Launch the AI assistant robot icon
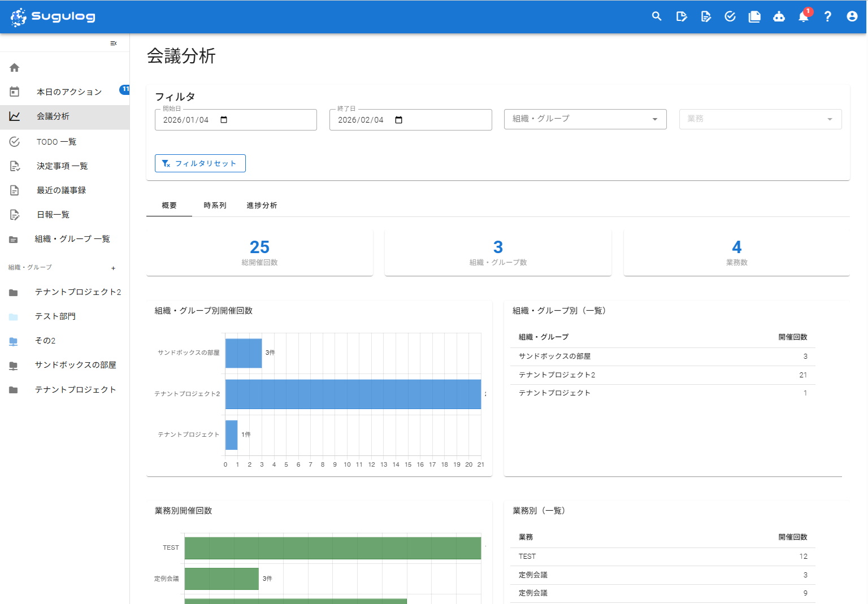This screenshot has height=604, width=868. pos(779,16)
